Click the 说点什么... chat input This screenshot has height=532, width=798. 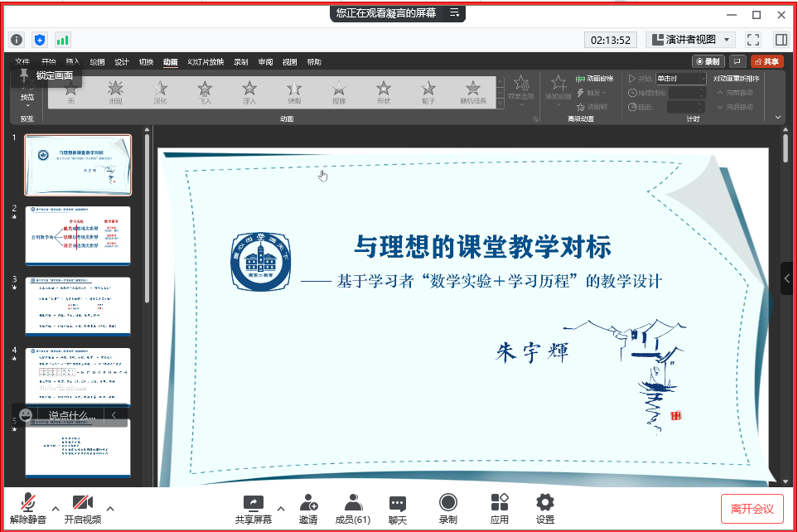71,415
